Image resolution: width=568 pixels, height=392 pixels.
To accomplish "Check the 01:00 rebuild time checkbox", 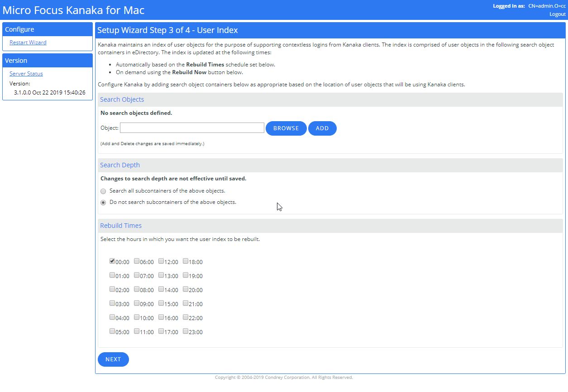I will pos(112,275).
